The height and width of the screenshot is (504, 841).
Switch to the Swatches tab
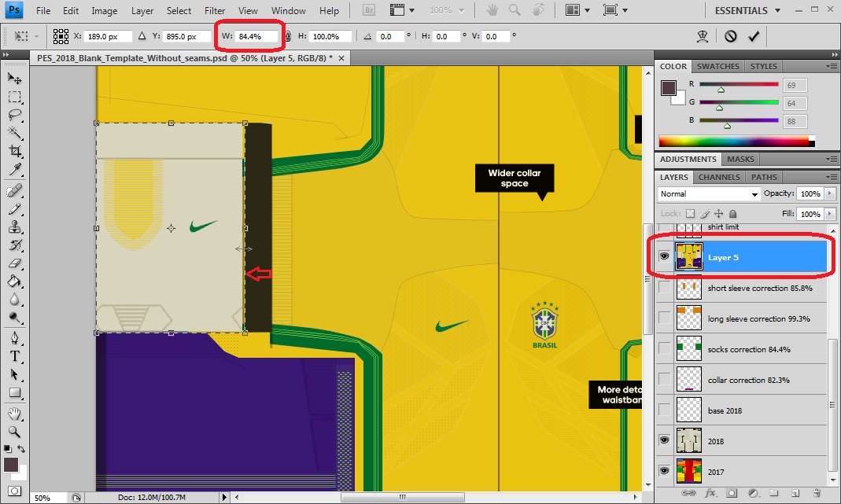(717, 67)
